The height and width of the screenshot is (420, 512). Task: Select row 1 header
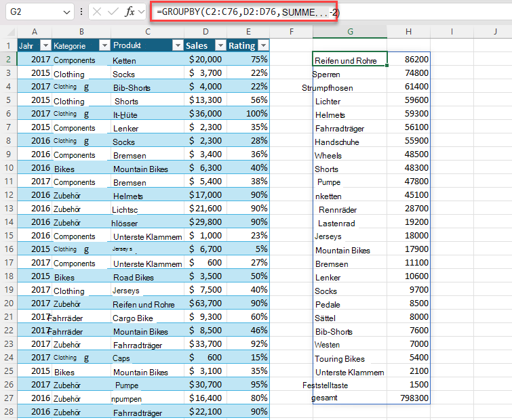coord(9,45)
